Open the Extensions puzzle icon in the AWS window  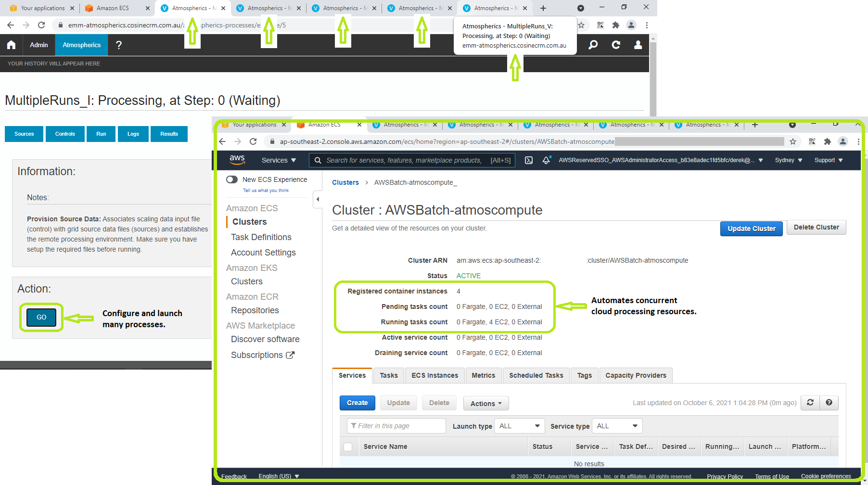tap(828, 141)
